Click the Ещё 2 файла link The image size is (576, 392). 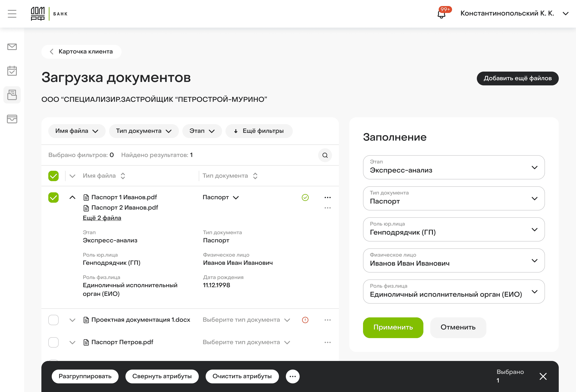tap(102, 218)
